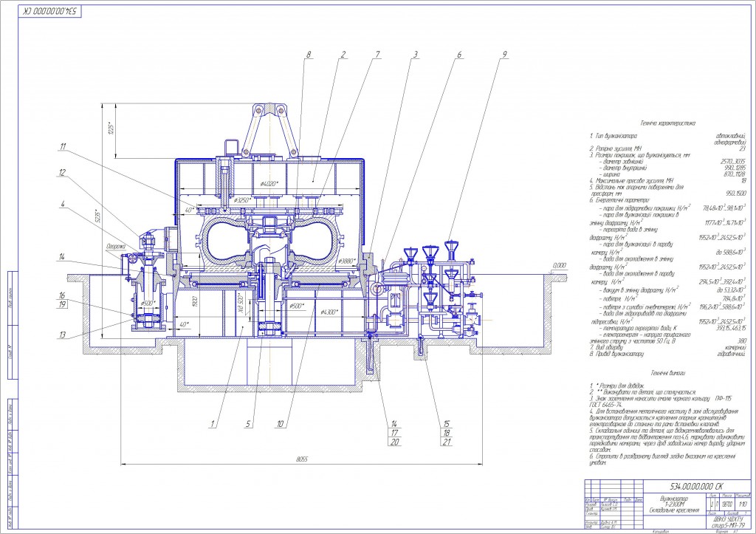Pick callout number 17 under the drawing

(395, 433)
